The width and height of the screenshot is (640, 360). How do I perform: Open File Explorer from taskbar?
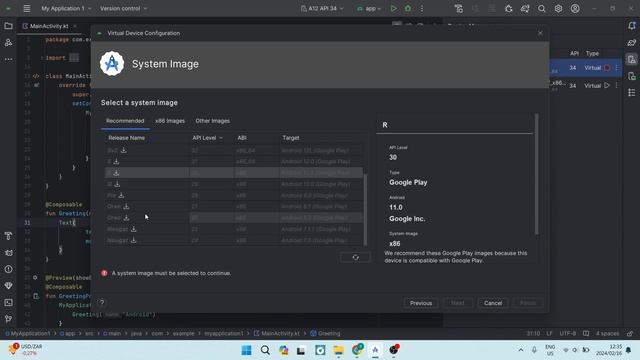click(x=338, y=350)
